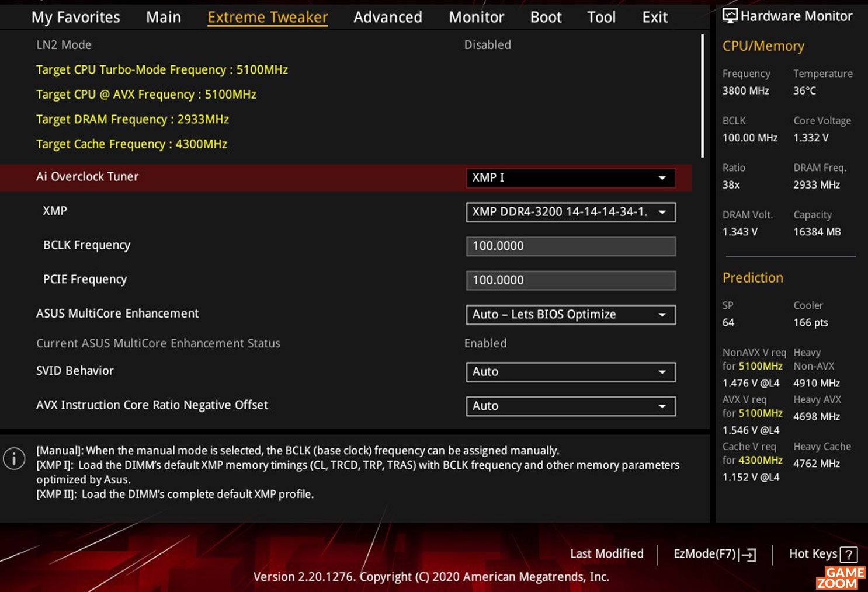Go to the Monitor tab
The width and height of the screenshot is (868, 592).
coord(476,18)
